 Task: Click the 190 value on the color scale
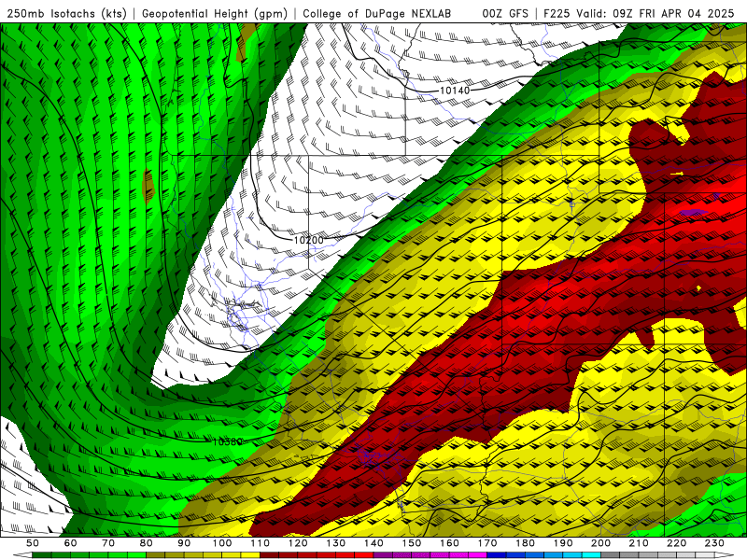click(563, 543)
